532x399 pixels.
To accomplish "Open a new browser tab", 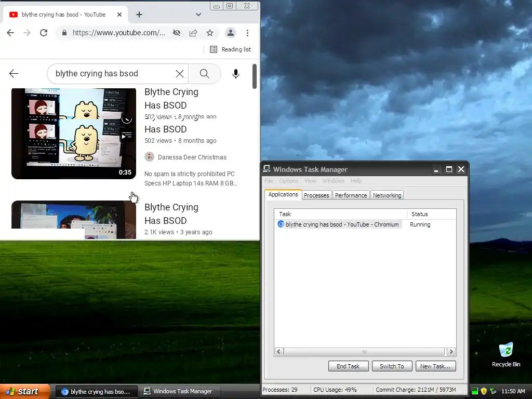I will tap(139, 15).
